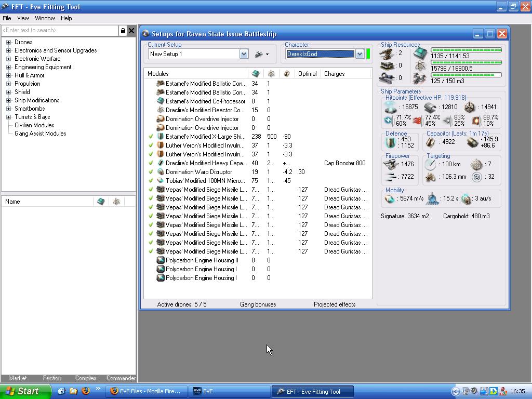Toggle Tobias' Modified 100MN Microwarpdrive checkmark
The width and height of the screenshot is (532, 399).
(151, 180)
